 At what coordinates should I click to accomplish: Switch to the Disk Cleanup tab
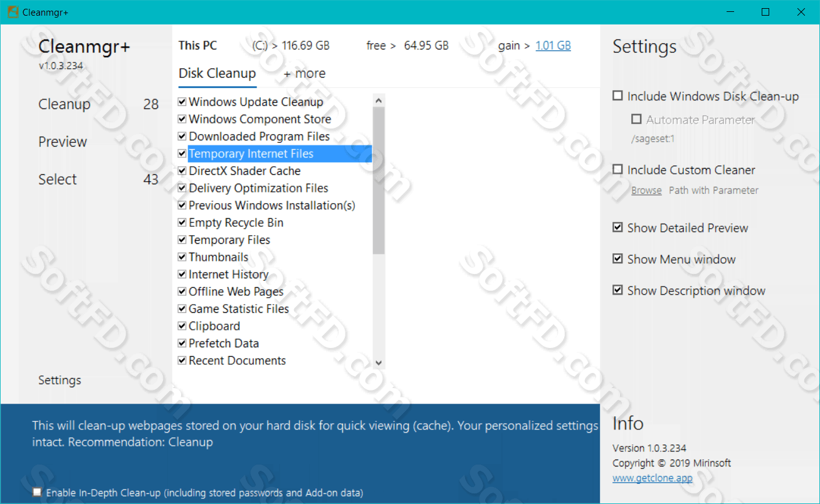[217, 73]
